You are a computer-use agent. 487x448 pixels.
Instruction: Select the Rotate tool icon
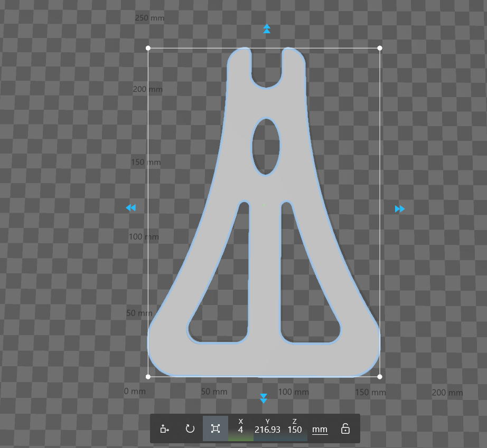(190, 429)
